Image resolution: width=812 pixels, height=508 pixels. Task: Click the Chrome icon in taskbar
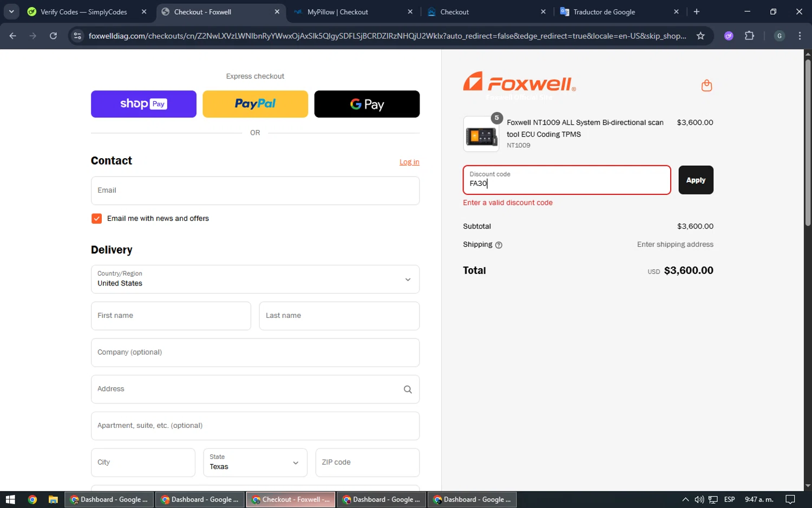pyautogui.click(x=32, y=499)
